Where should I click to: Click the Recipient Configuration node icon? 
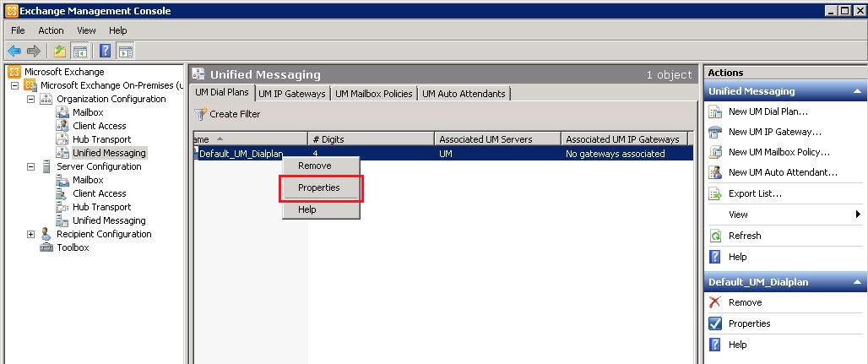pos(46,234)
